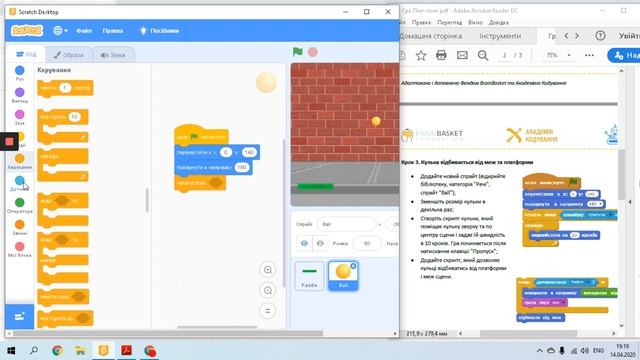Open Adobe Acrobat from the taskbar
Image resolution: width=640 pixels, height=360 pixels.
[126, 351]
